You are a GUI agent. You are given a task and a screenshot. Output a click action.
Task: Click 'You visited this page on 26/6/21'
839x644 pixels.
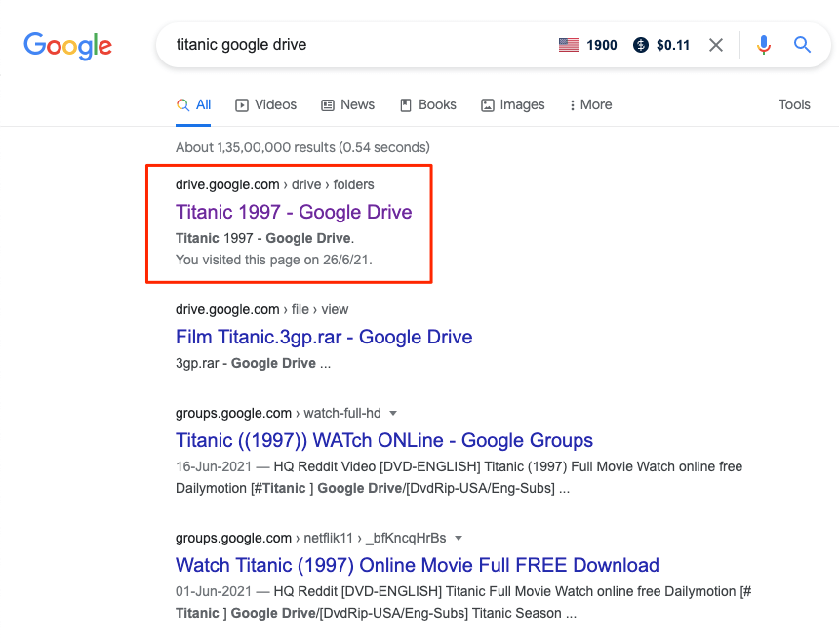tap(274, 261)
